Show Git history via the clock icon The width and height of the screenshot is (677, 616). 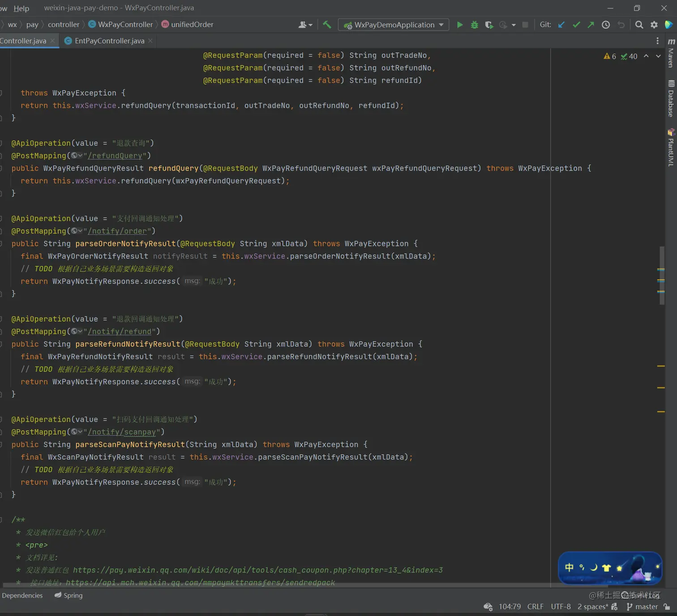(x=606, y=25)
